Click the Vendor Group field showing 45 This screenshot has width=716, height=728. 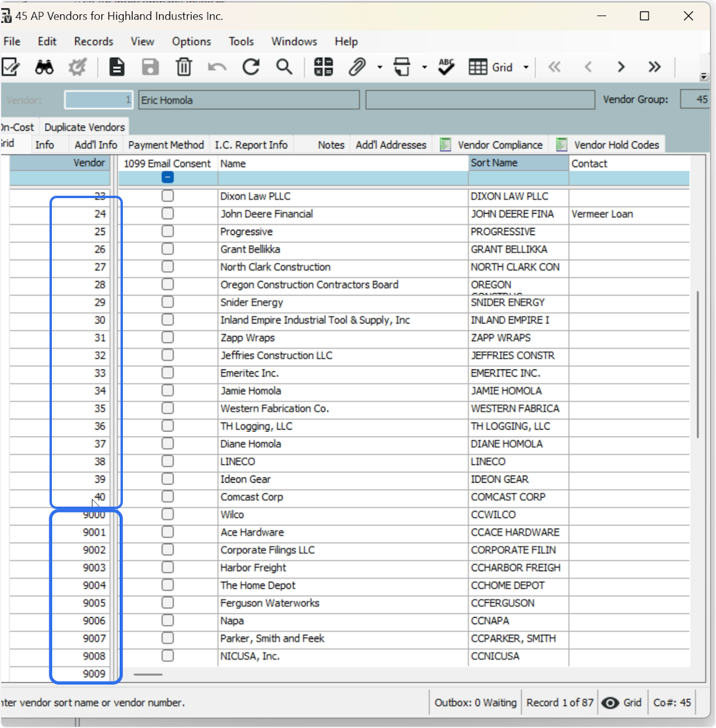(x=695, y=100)
